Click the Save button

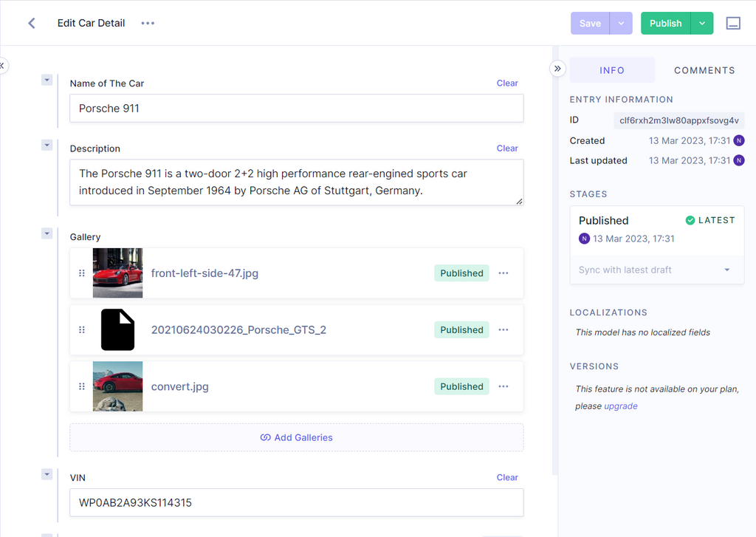590,23
